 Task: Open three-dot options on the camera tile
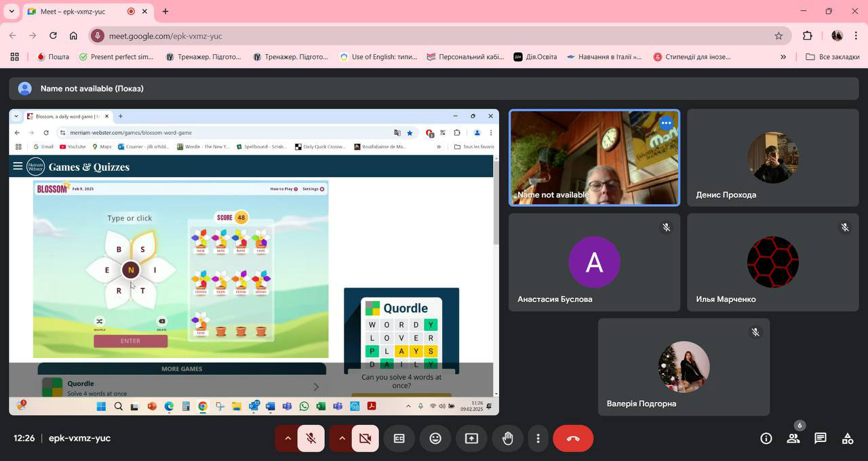coord(666,123)
